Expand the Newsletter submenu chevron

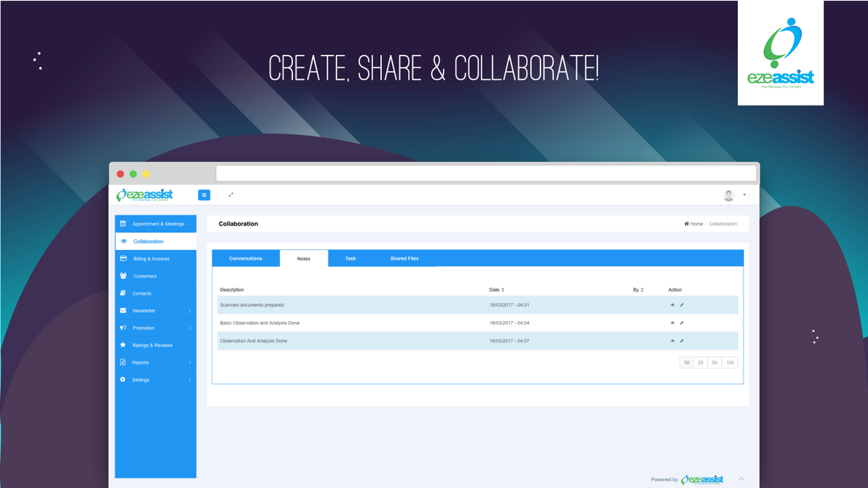tap(190, 311)
